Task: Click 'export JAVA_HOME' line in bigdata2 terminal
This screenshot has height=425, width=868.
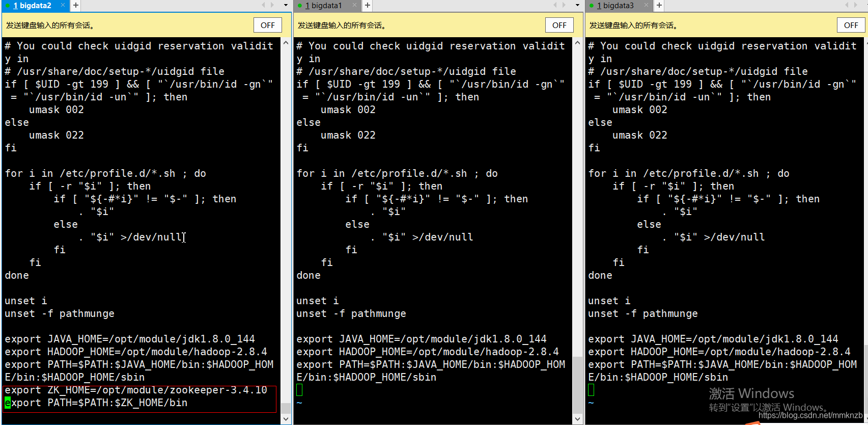Action: point(130,339)
